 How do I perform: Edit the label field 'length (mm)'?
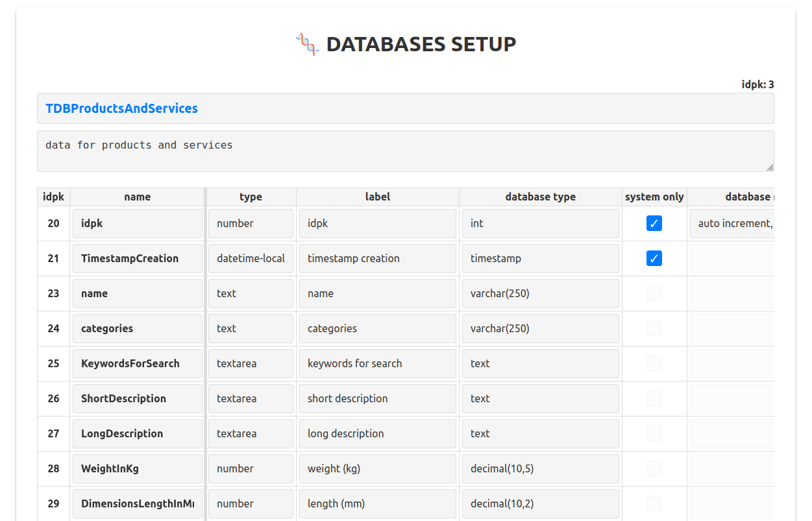377,503
